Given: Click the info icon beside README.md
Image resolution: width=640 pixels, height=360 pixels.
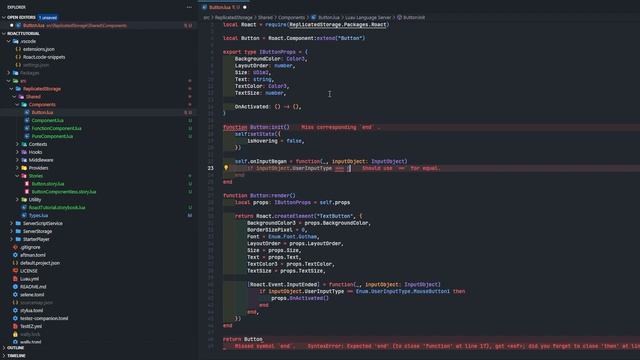Looking at the screenshot, I should click(15, 287).
